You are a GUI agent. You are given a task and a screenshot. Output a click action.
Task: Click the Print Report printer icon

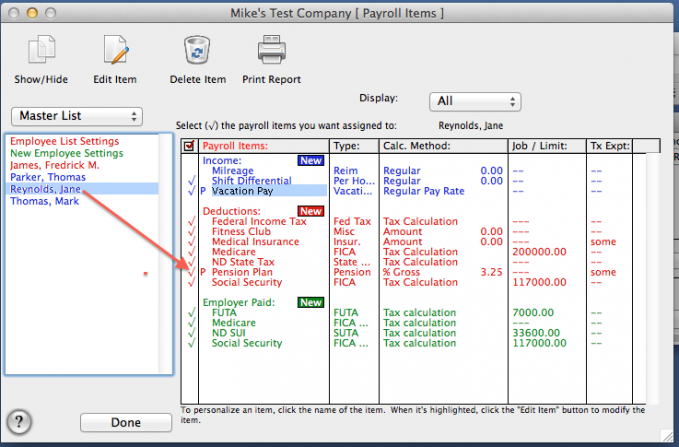coord(273,50)
